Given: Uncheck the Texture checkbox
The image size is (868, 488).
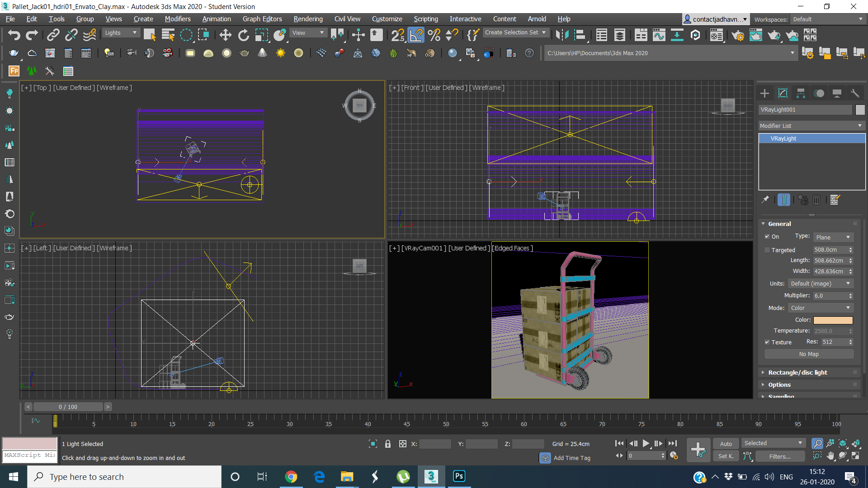Looking at the screenshot, I should pos(767,342).
